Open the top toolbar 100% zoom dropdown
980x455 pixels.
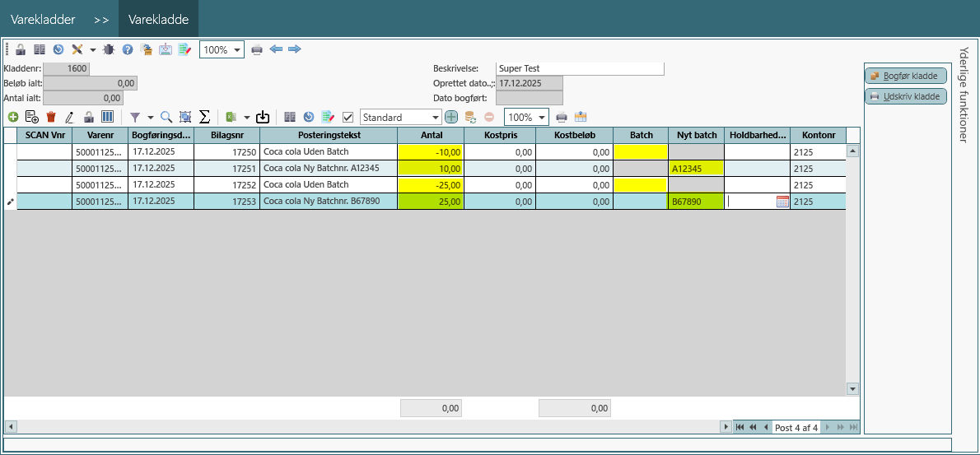238,49
